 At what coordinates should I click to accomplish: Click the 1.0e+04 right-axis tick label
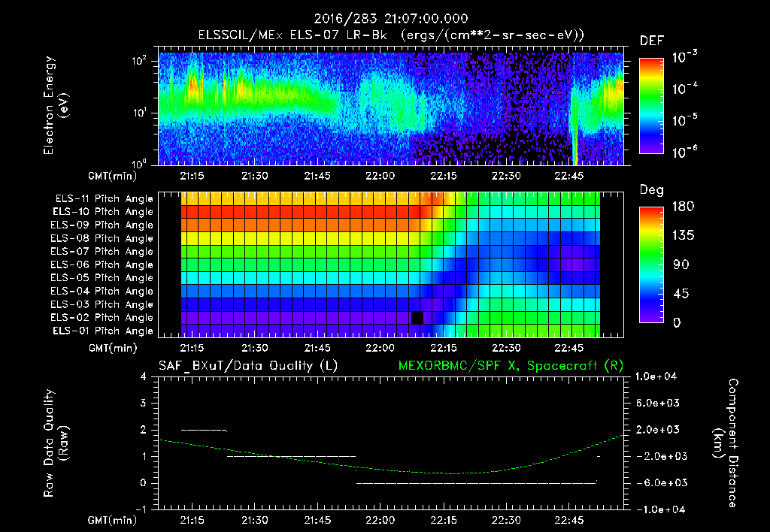click(656, 377)
